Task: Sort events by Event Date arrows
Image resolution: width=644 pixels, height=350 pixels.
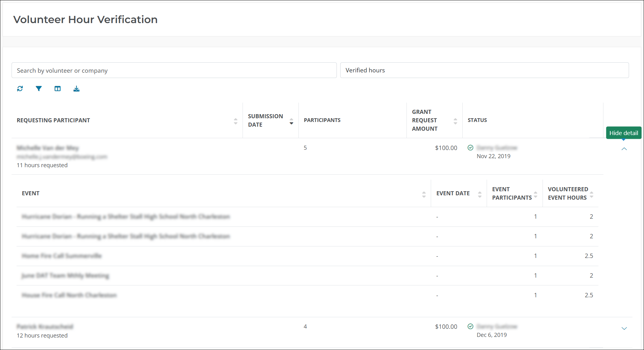Action: [x=480, y=195]
